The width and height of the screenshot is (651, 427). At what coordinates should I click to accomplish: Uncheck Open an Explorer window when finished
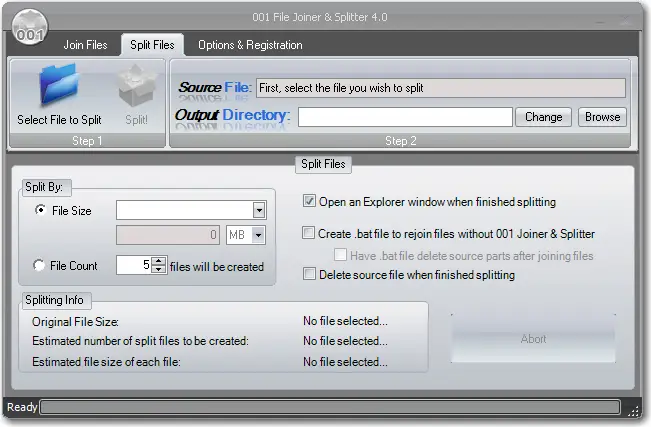309,201
